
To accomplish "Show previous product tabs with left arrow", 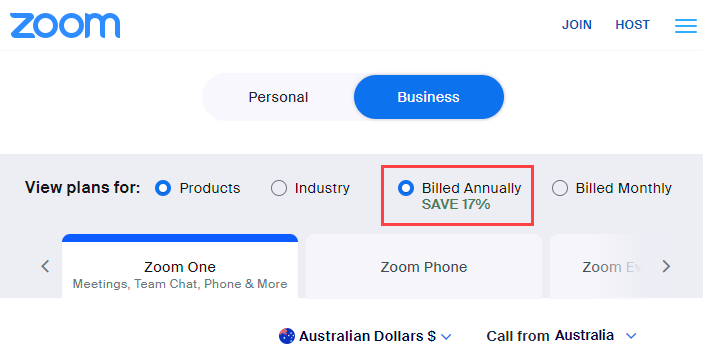I will coord(45,266).
